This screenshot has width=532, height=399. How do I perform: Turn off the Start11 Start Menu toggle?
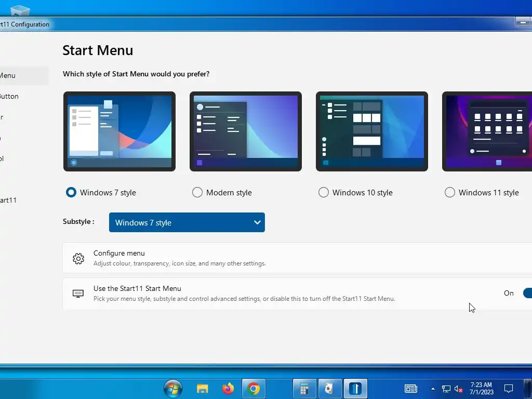point(528,293)
